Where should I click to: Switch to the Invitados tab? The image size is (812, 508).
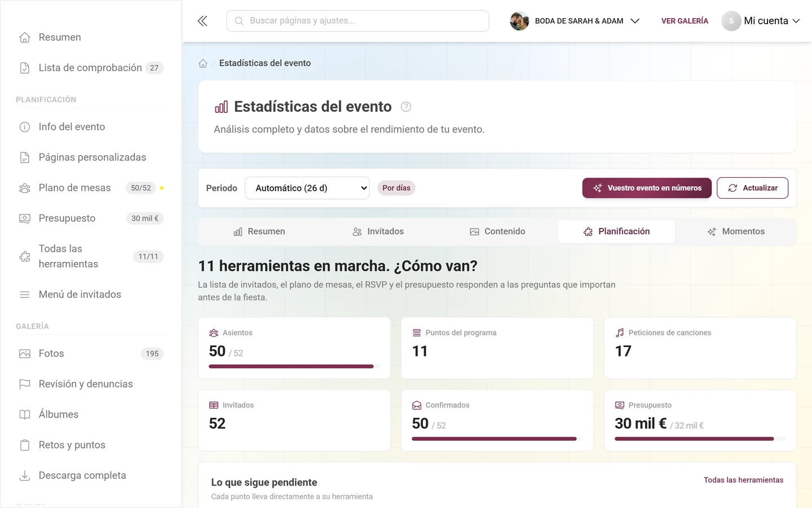click(378, 231)
